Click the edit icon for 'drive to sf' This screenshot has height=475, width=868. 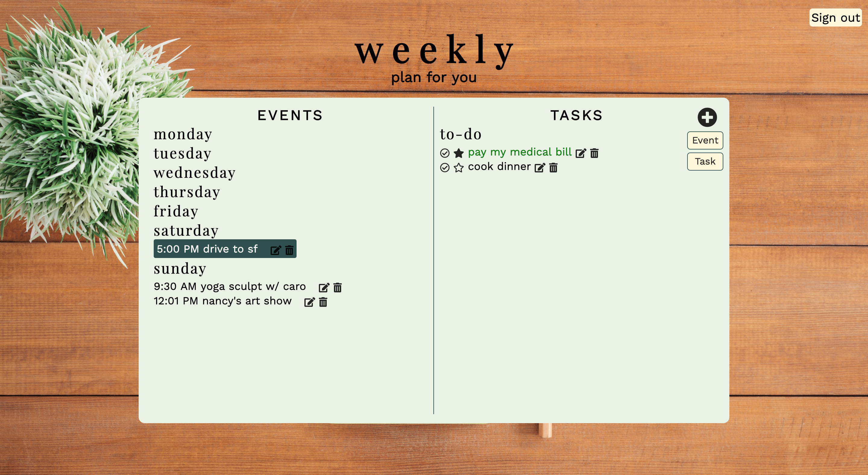(x=274, y=250)
